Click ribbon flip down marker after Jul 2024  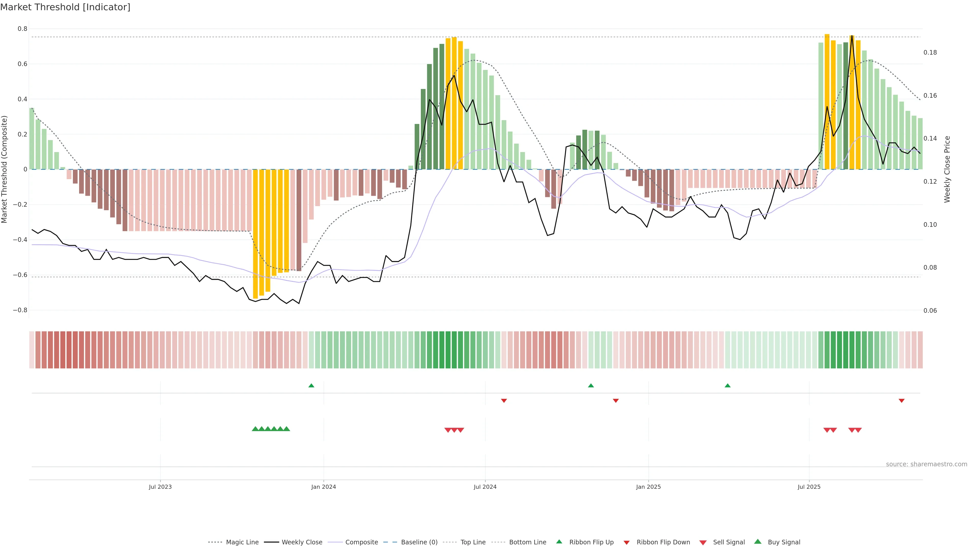click(x=504, y=400)
